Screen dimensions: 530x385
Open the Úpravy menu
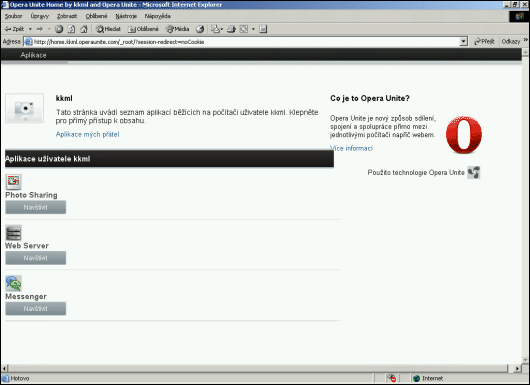(x=40, y=16)
